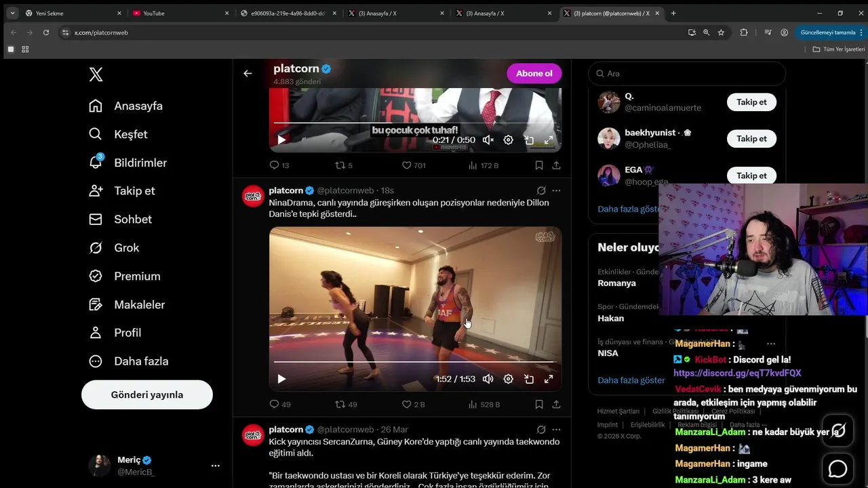Follow EGA @hoop_ega with Takip et
868x488 pixels.
tap(751, 176)
